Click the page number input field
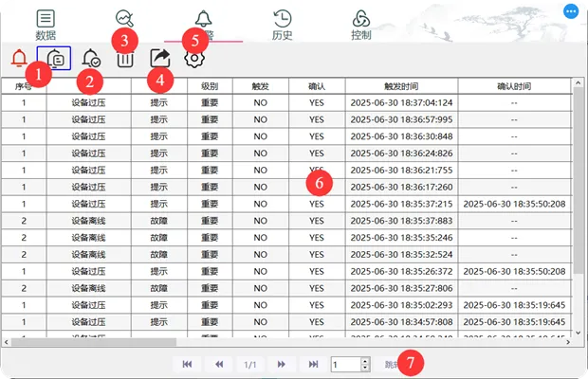 point(346,365)
